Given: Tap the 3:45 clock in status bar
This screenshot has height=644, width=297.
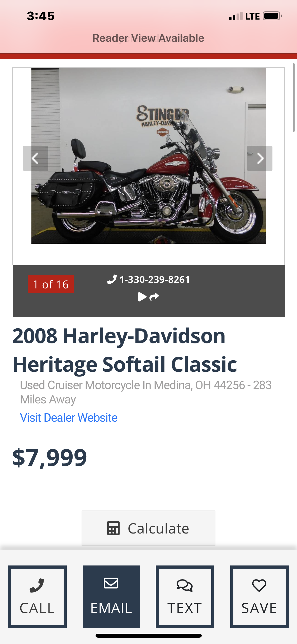Looking at the screenshot, I should coord(41,16).
